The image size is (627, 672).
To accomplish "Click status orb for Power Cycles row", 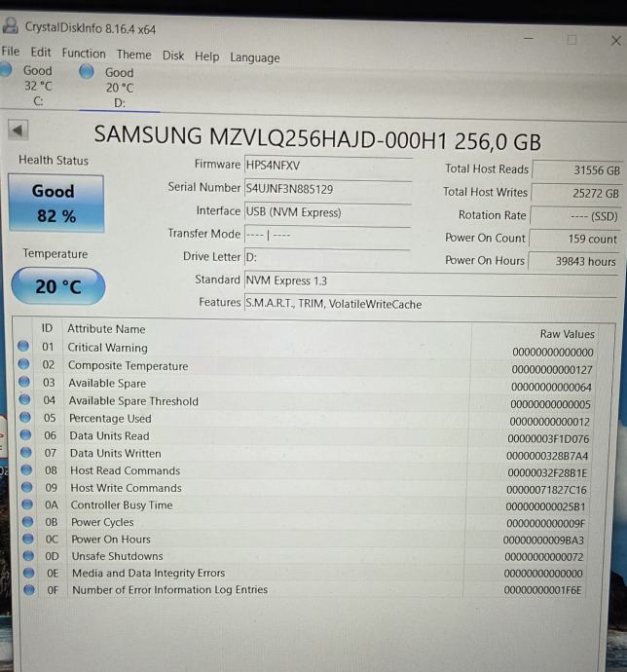I will (x=27, y=521).
